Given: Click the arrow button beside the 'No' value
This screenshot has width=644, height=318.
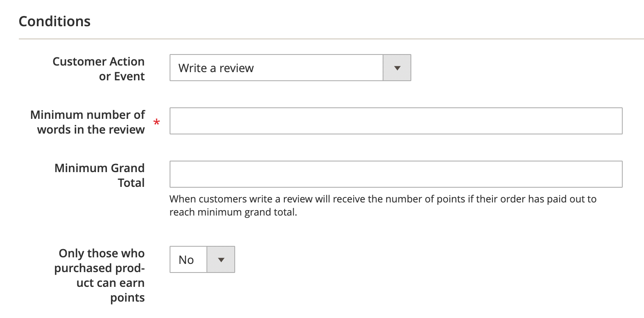Looking at the screenshot, I should tap(221, 260).
